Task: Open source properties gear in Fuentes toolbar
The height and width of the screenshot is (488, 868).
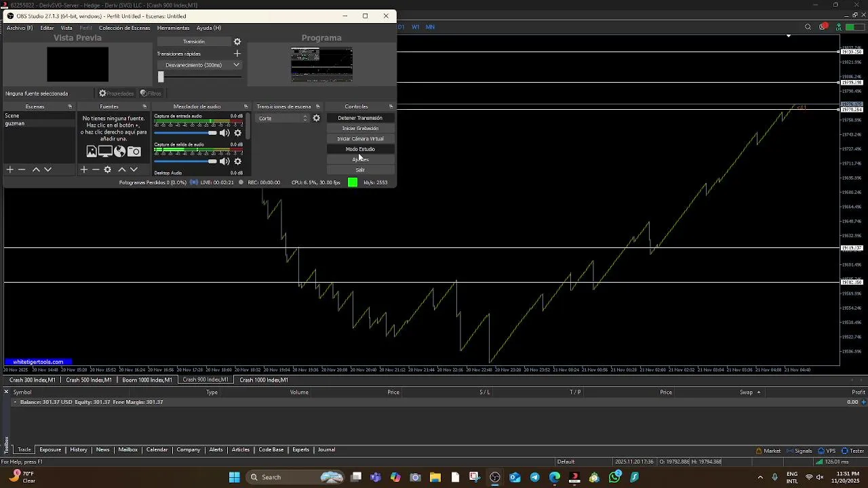Action: point(107,169)
